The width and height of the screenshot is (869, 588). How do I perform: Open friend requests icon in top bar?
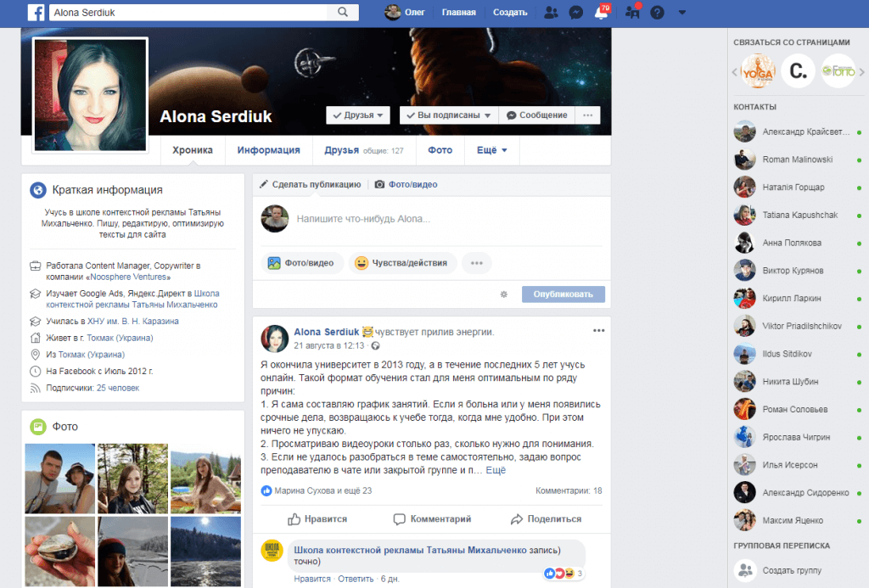(x=551, y=12)
